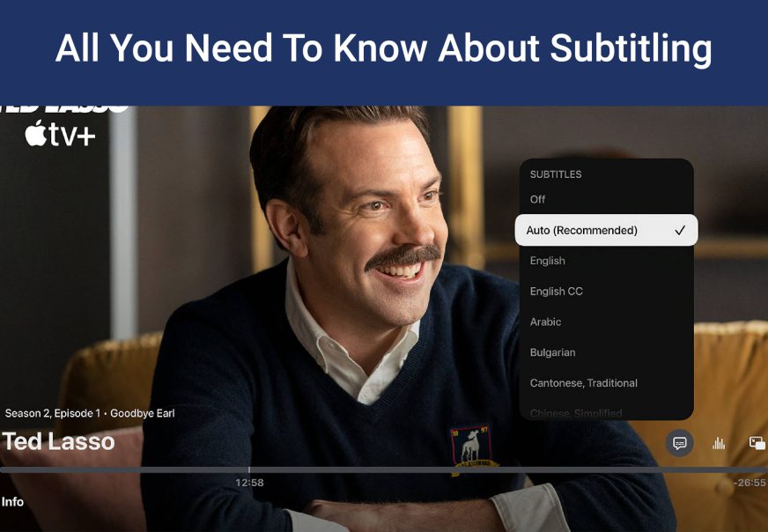
Task: Open the subtitles speech bubble icon
Action: 679,443
